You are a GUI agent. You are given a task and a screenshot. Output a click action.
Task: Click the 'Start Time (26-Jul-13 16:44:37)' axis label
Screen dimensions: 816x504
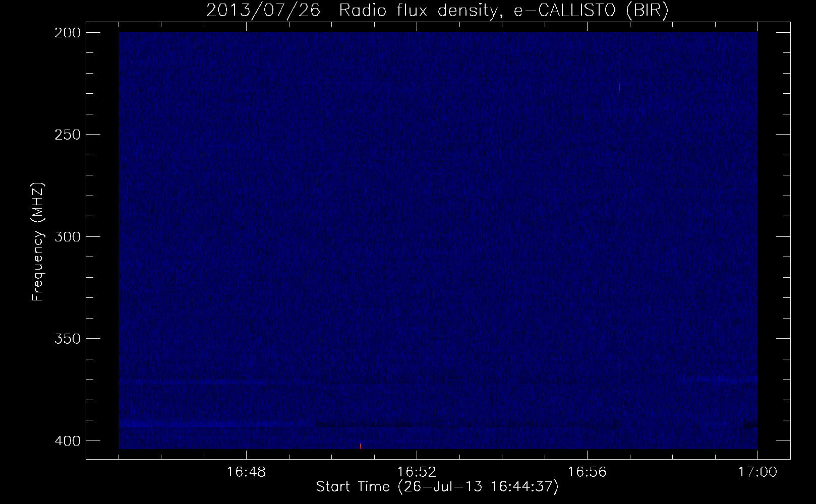tap(437, 487)
